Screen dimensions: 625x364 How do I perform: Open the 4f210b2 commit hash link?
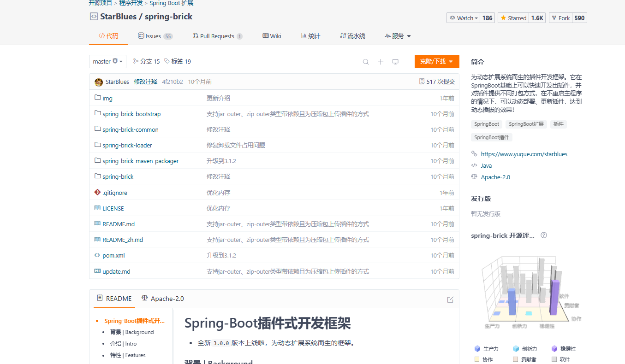pos(173,82)
